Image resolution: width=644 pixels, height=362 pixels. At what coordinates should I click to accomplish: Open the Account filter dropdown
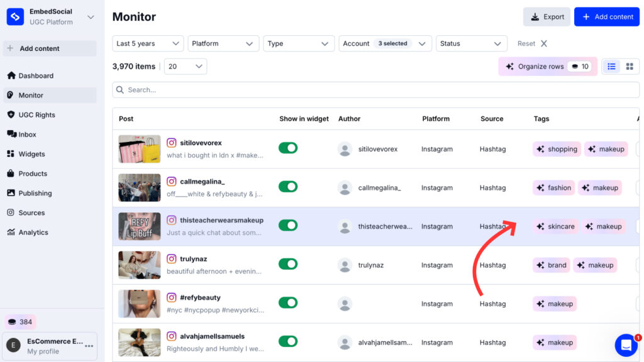385,43
